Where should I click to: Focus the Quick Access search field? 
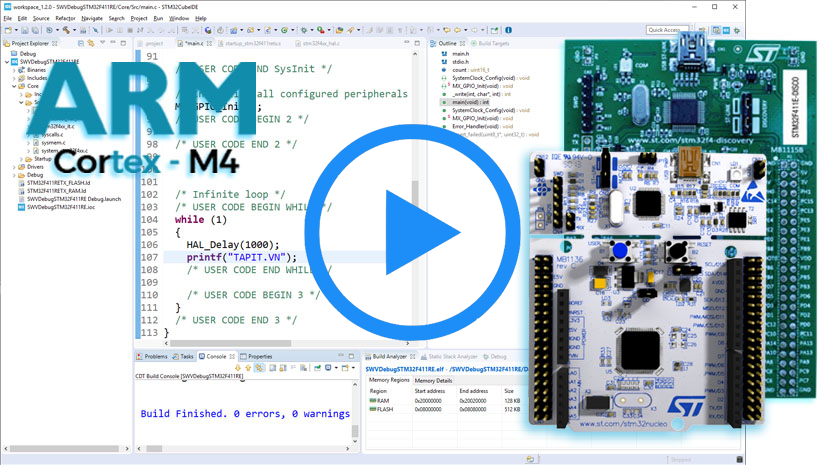tap(667, 30)
